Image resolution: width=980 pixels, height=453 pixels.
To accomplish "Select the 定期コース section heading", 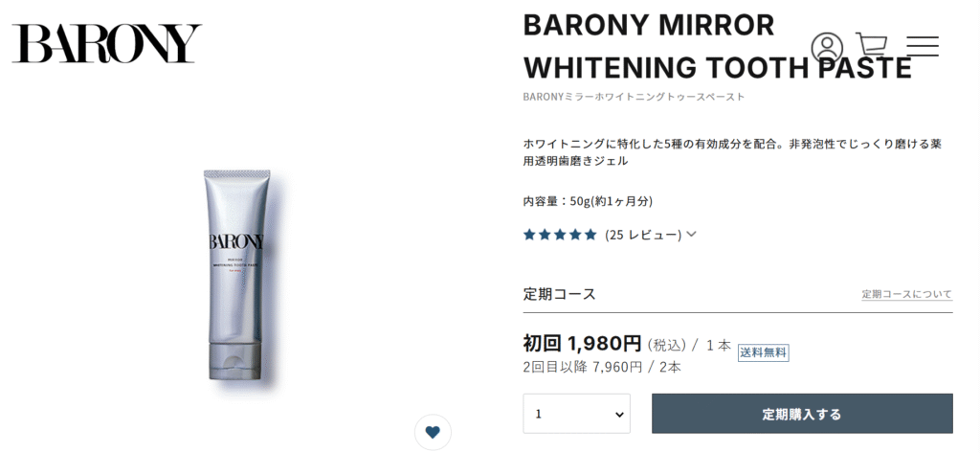I will point(559,294).
